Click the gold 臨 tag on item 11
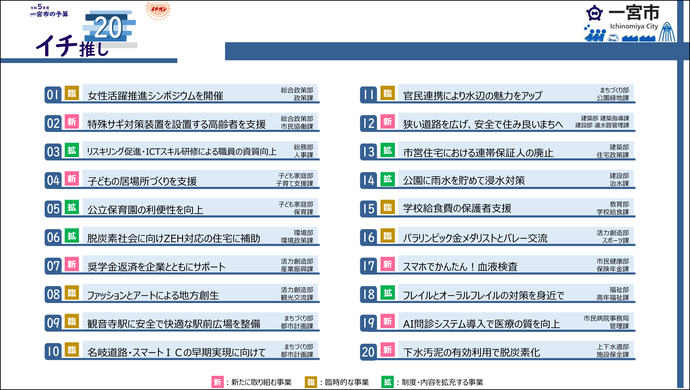The width and height of the screenshot is (690, 390). coord(387,93)
